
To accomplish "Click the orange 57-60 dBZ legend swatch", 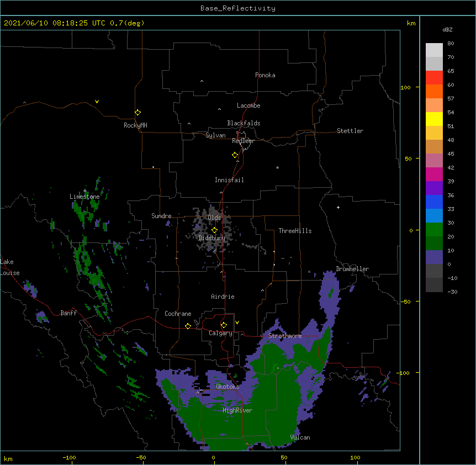I will coord(434,91).
